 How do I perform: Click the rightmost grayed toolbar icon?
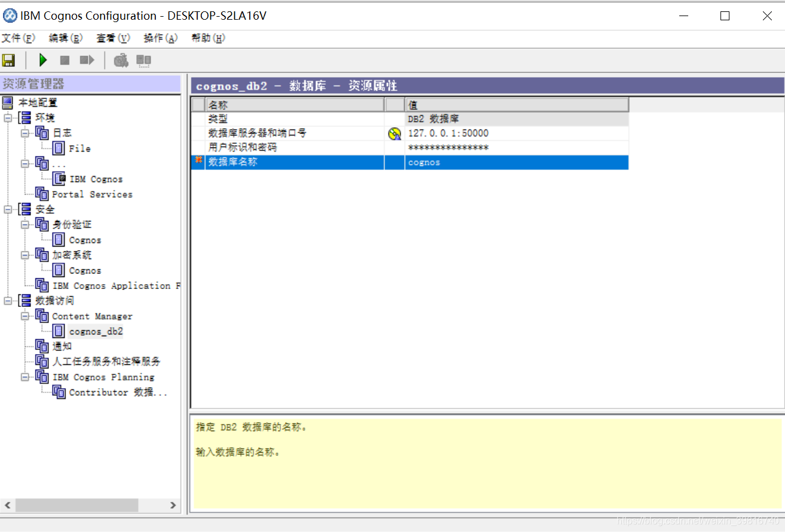pos(143,60)
